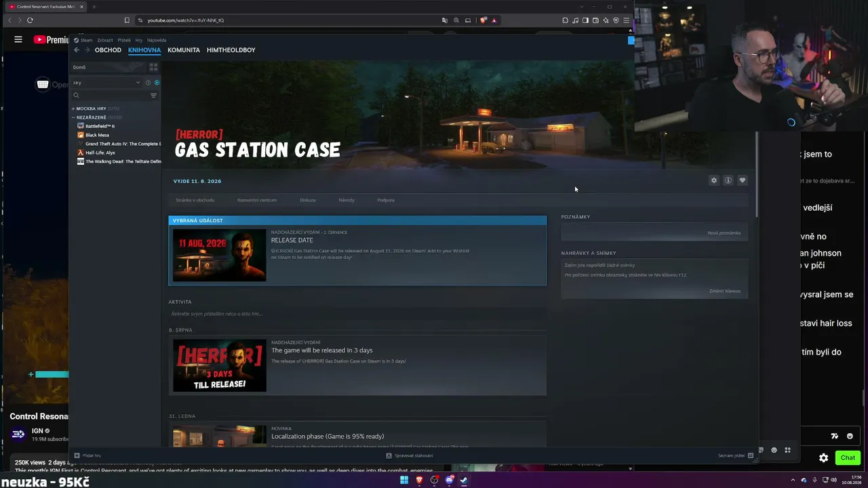The height and width of the screenshot is (488, 868).
Task: Open the Hry menu in Steam menu bar
Action: (x=138, y=40)
